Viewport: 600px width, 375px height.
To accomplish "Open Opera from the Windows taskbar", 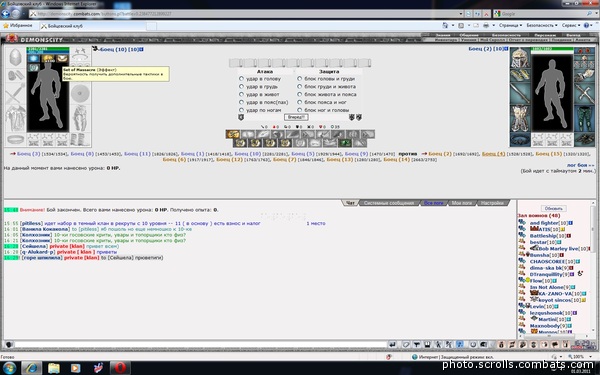I will [x=120, y=368].
